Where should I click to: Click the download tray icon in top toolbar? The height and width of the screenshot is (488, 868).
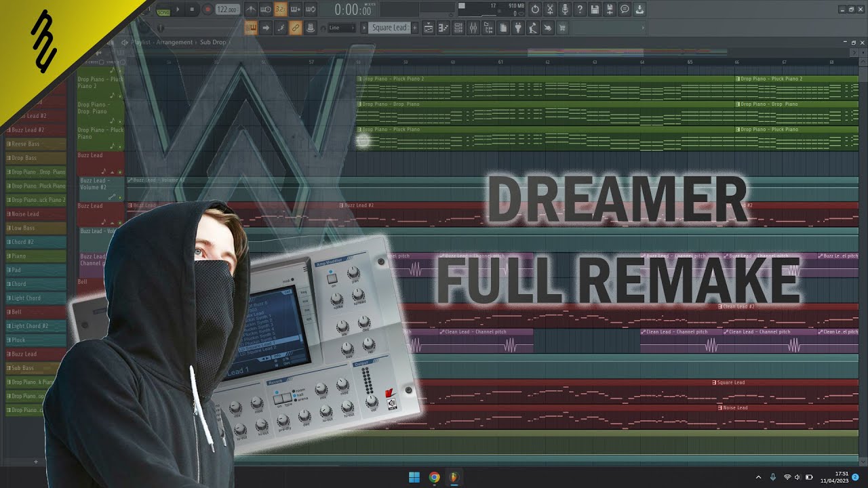click(x=639, y=9)
